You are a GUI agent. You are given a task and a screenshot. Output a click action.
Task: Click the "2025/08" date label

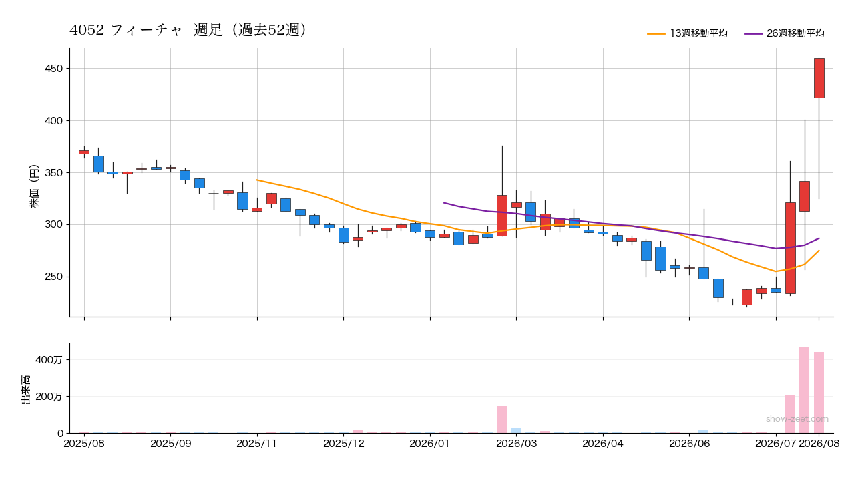[x=84, y=442]
